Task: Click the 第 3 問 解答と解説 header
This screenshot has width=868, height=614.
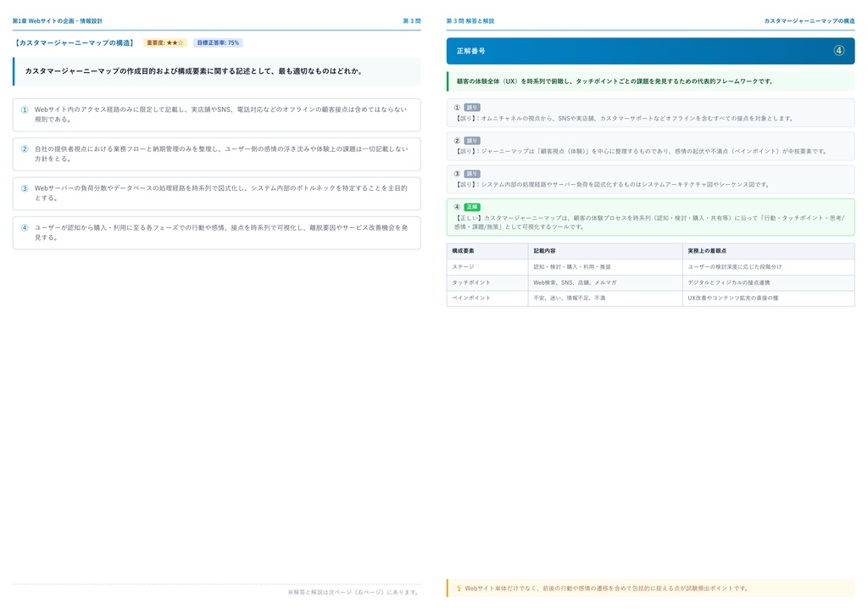Action: [470, 21]
